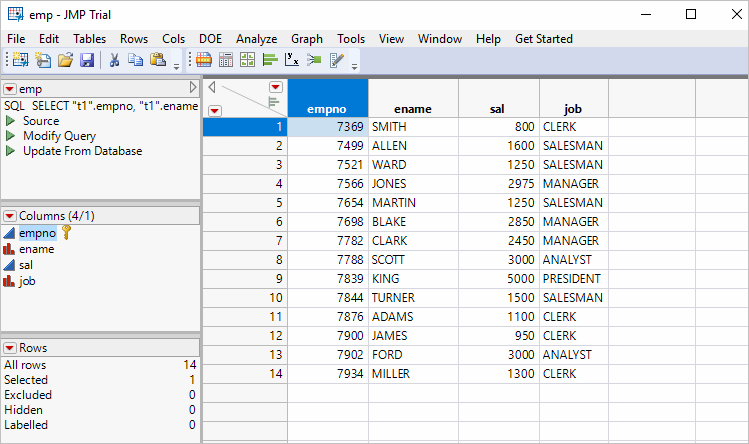749x444 pixels.
Task: Collapse the left panels with the arrow
Action: (x=193, y=89)
